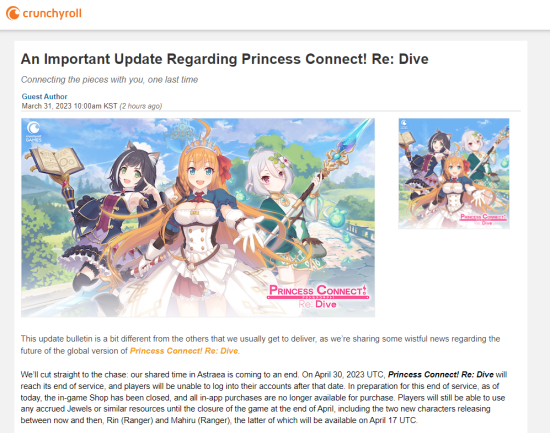Click the "2 hours ago" relative time
550x433 pixels.
tap(141, 106)
